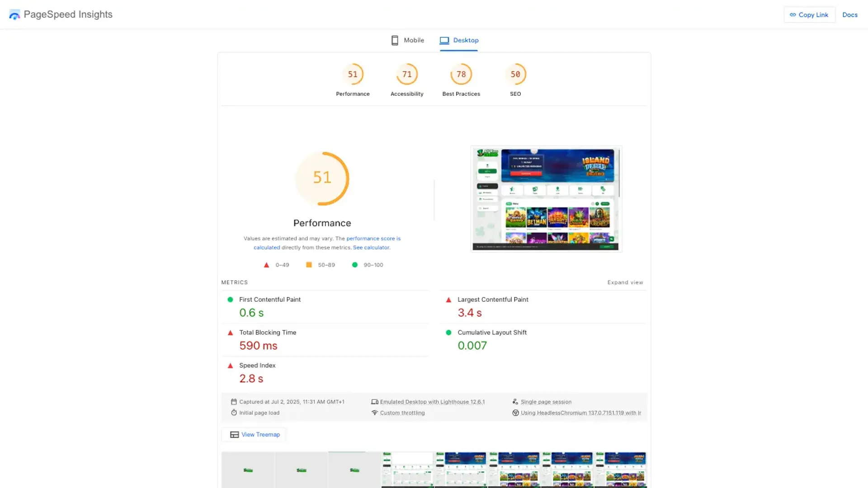Screen dimensions: 868x488
Task: Click Chromium icon beside Using HeadlessChromium
Action: point(515,413)
